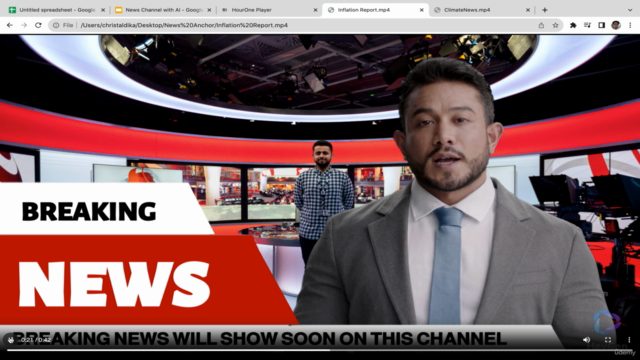Close the Inflation Report.mp4 tab
640x360 pixels.
[x=422, y=10]
